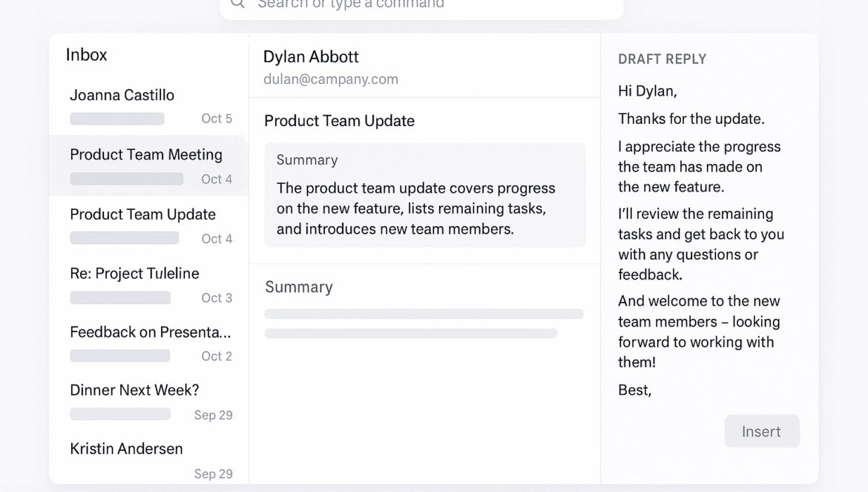This screenshot has width=868, height=492.
Task: Open Product Team Update from the inbox list
Action: click(148, 225)
